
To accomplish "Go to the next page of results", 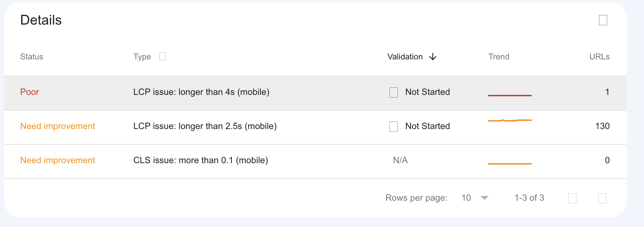I will pos(602,198).
